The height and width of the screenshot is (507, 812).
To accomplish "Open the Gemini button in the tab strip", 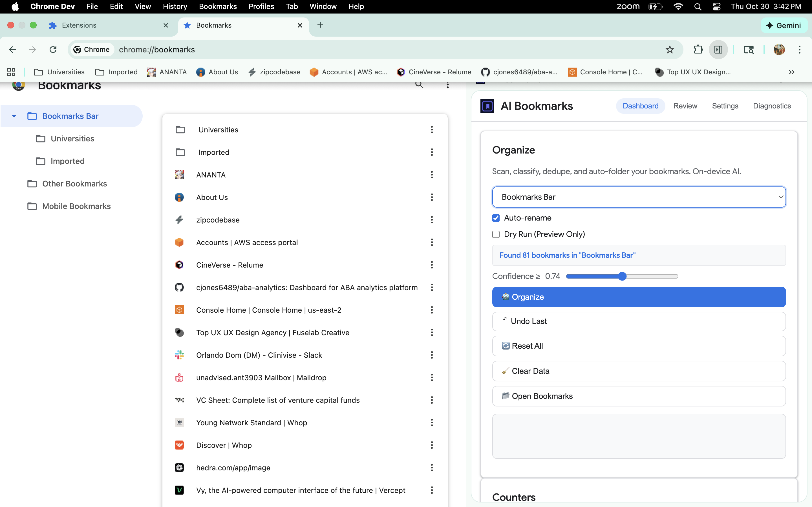I will pos(784,25).
